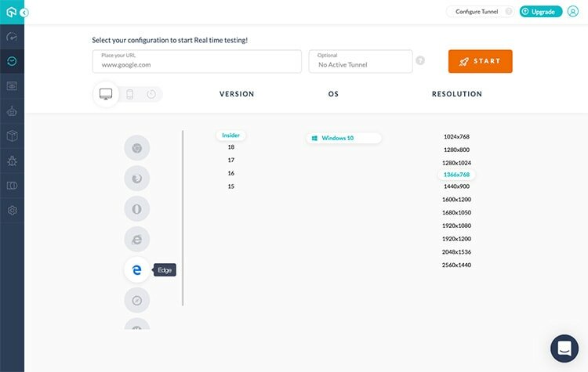Click the Place your URL field

[x=196, y=62]
